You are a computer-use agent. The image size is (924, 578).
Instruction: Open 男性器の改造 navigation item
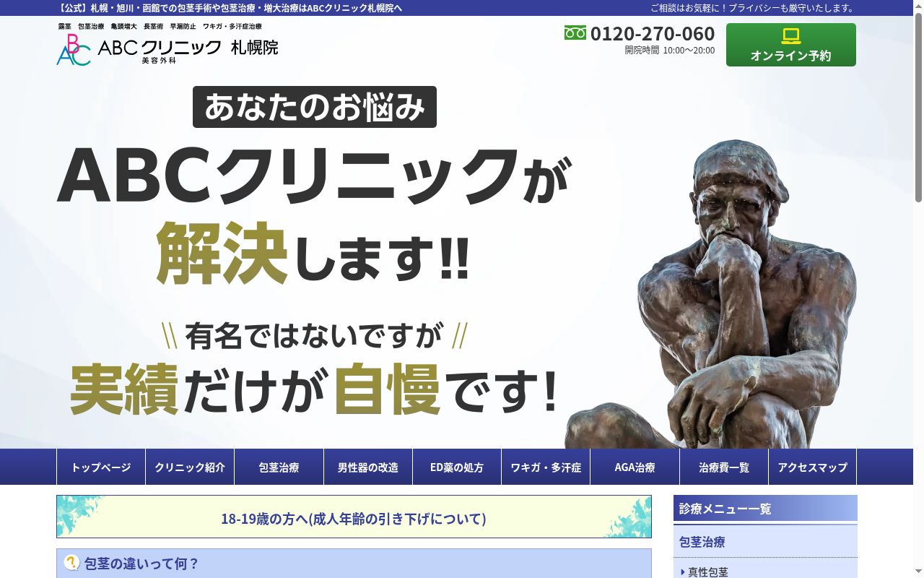click(x=368, y=467)
